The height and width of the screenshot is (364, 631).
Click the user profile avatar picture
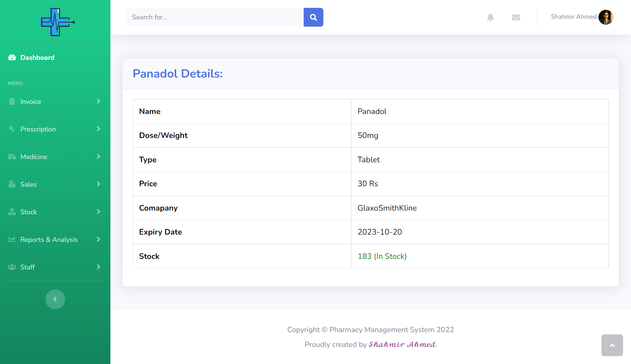606,17
